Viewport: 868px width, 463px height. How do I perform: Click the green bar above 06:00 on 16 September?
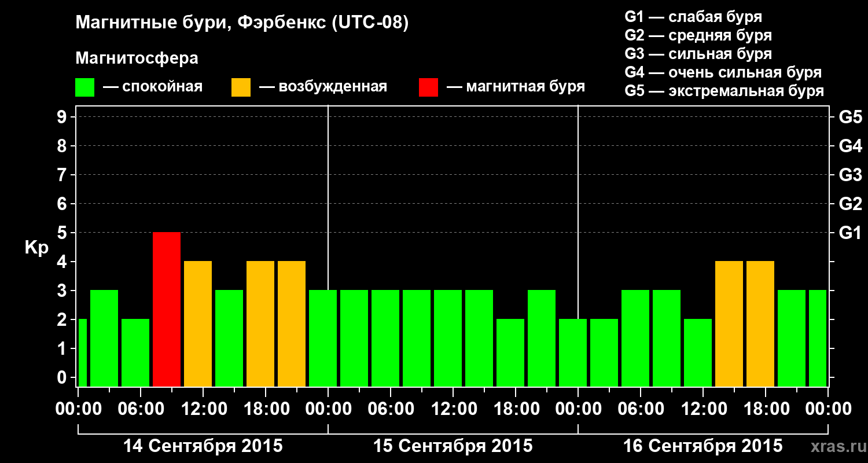pos(635,339)
